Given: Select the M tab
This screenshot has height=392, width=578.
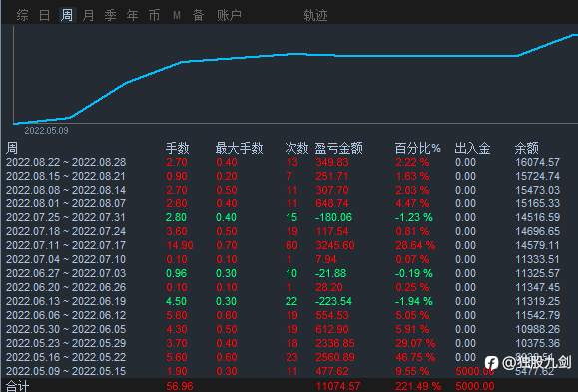Looking at the screenshot, I should (x=177, y=16).
